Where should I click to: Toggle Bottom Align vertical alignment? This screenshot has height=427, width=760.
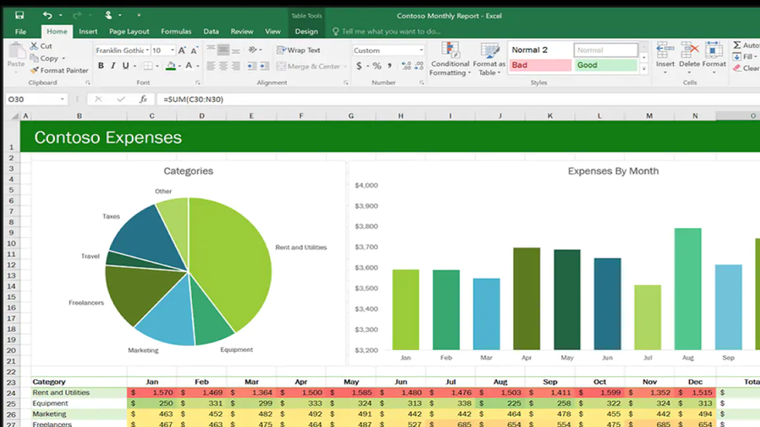[x=236, y=50]
